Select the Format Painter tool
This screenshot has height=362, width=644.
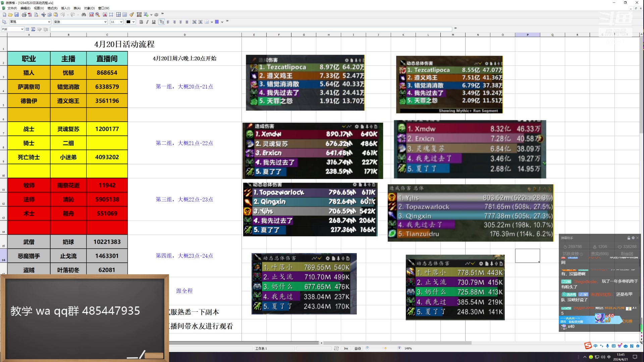pos(132,15)
